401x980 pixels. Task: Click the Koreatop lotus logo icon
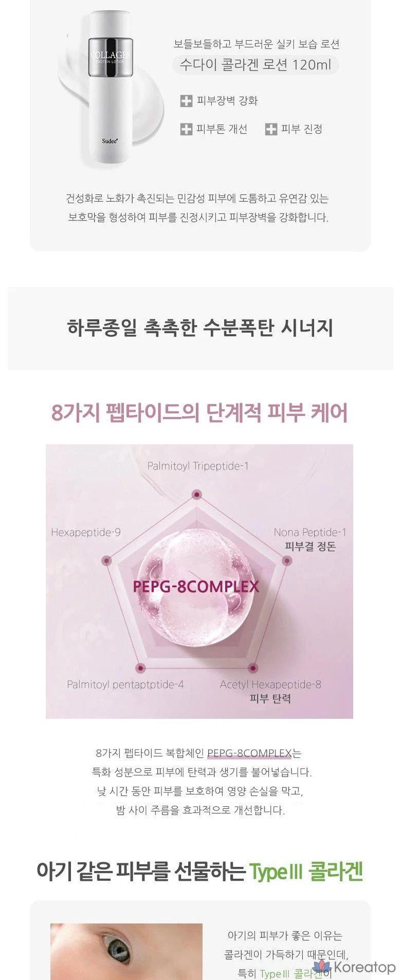(x=322, y=967)
